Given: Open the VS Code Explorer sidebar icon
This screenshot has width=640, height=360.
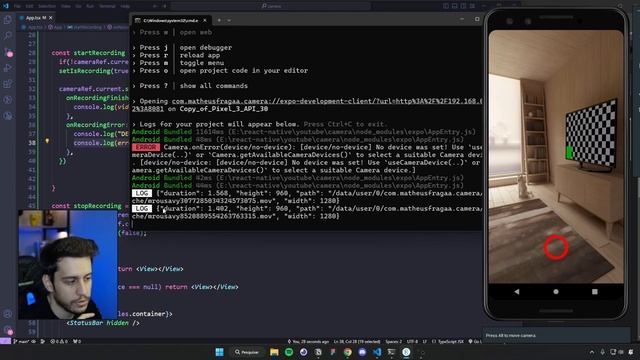Looking at the screenshot, I should [8, 20].
